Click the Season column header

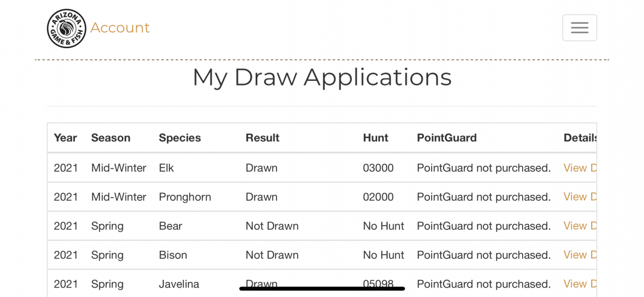(x=111, y=138)
